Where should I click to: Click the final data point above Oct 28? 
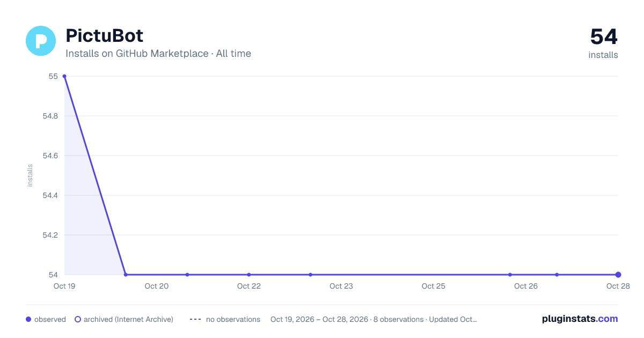pyautogui.click(x=618, y=275)
